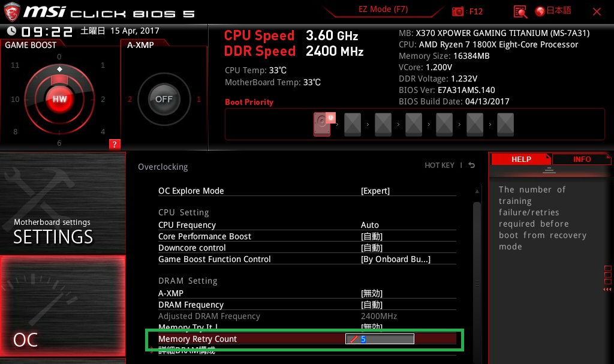Click the Boot Priority heading
Viewport: 614px width, 364px height.
(249, 103)
